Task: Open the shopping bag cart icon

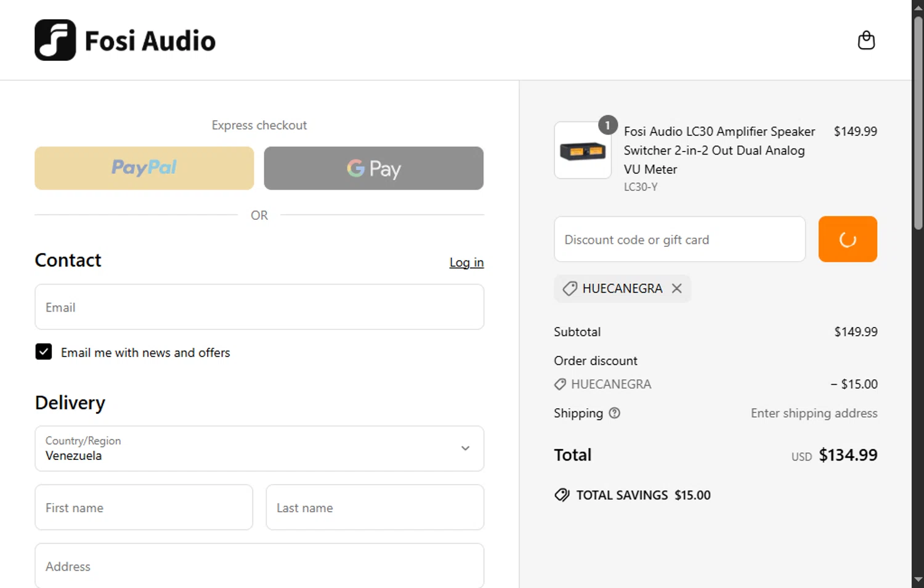Action: 866,40
